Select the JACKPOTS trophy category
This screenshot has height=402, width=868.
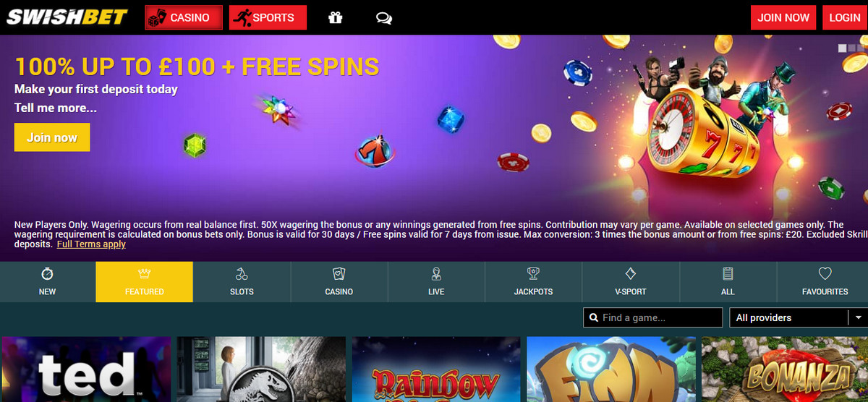pos(533,282)
